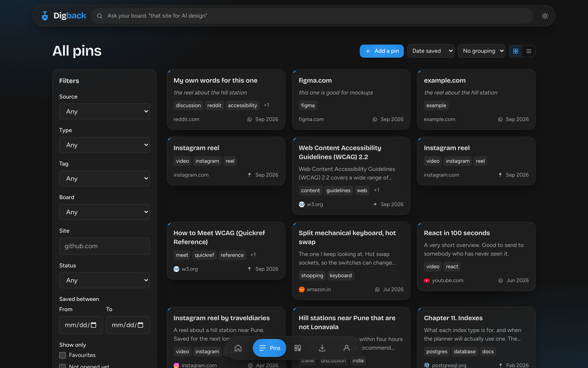Open the No grouping dropdown

481,51
